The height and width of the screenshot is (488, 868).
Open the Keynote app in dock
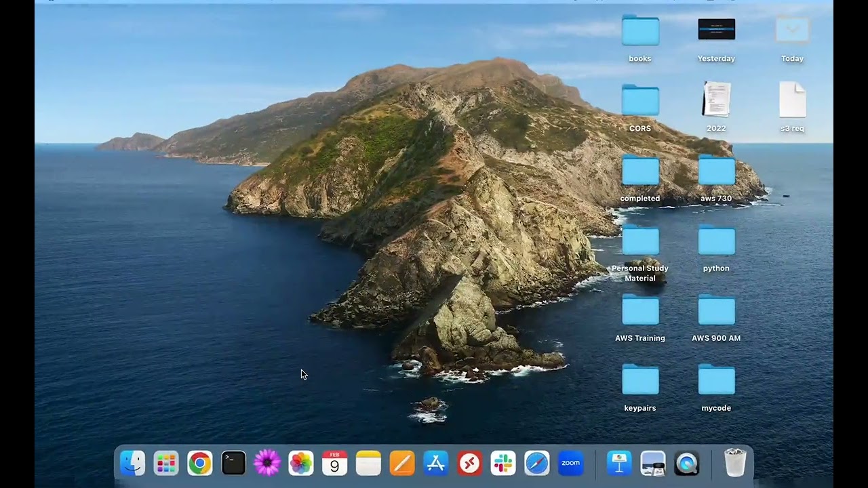point(618,464)
